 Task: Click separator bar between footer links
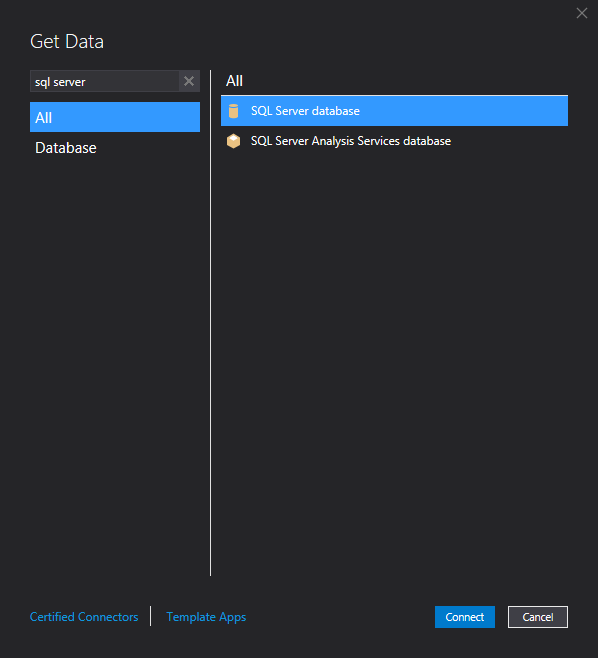coord(150,616)
